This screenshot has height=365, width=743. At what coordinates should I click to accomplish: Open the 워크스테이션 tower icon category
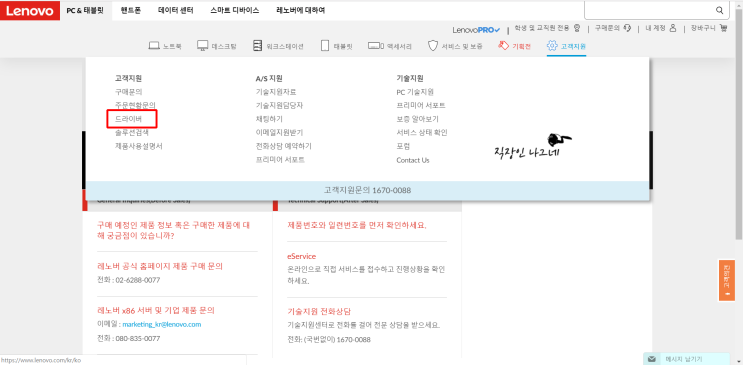tap(257, 46)
